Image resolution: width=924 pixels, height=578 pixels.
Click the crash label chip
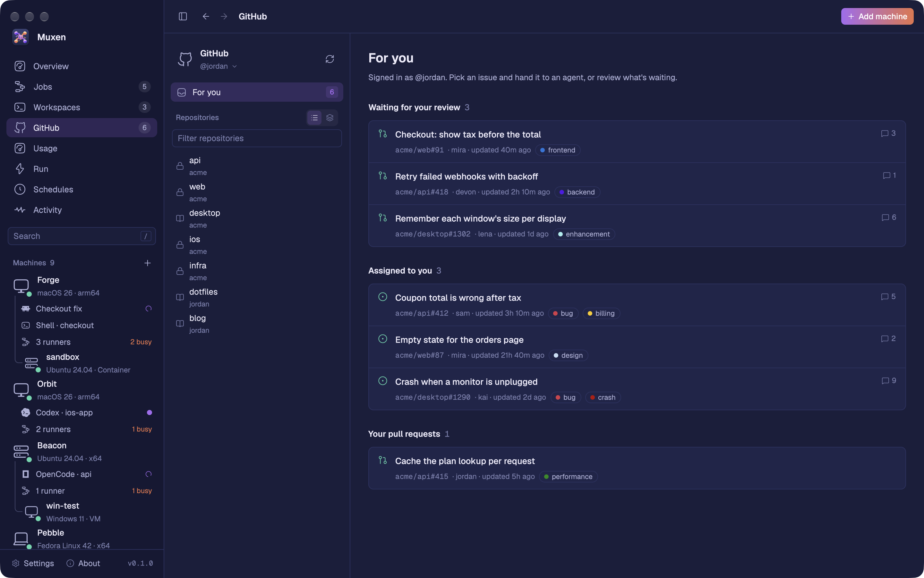pos(603,397)
